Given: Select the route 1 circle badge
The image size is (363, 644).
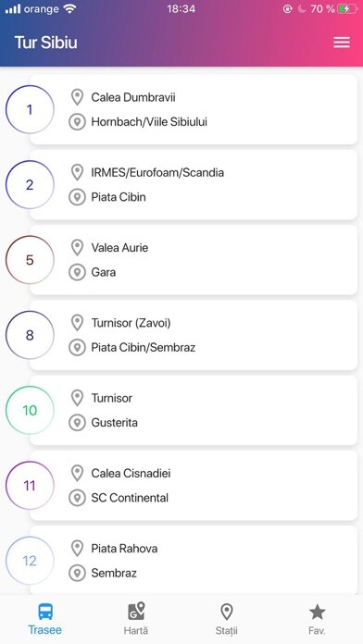Looking at the screenshot, I should 30,109.
